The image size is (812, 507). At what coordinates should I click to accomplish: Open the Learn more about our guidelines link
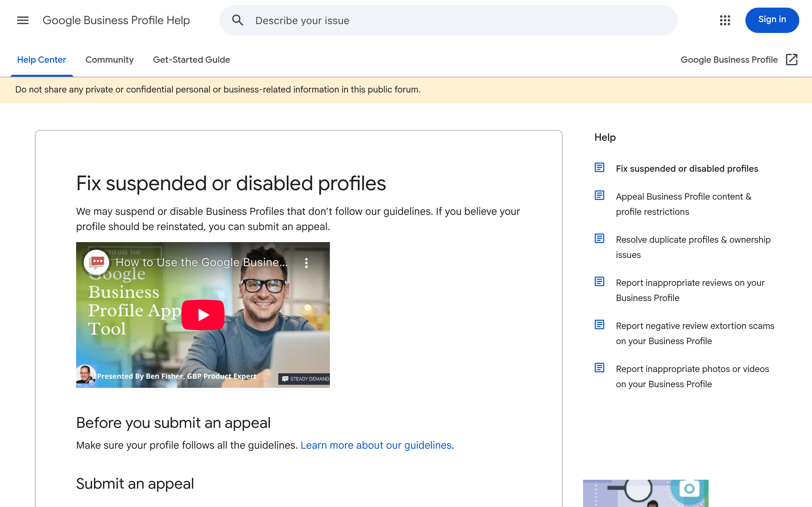[x=376, y=445]
